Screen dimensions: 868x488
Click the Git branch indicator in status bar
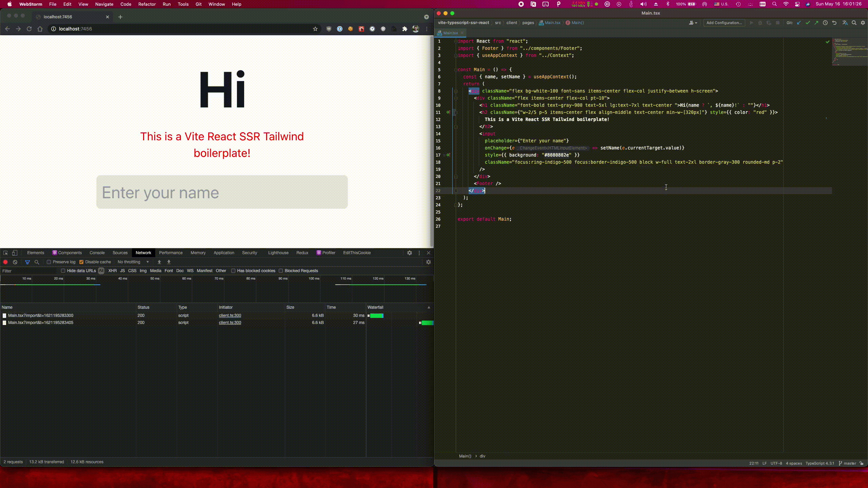[851, 464]
